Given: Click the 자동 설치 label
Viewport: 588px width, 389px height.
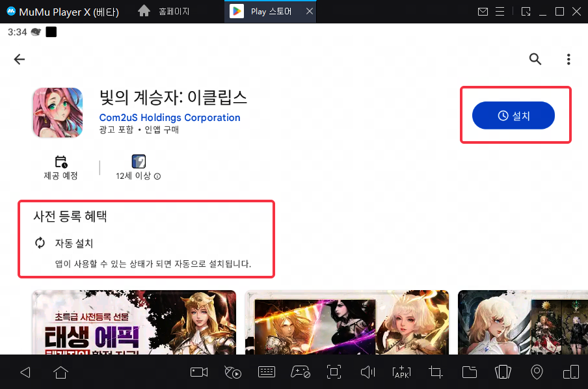Looking at the screenshot, I should click(74, 243).
